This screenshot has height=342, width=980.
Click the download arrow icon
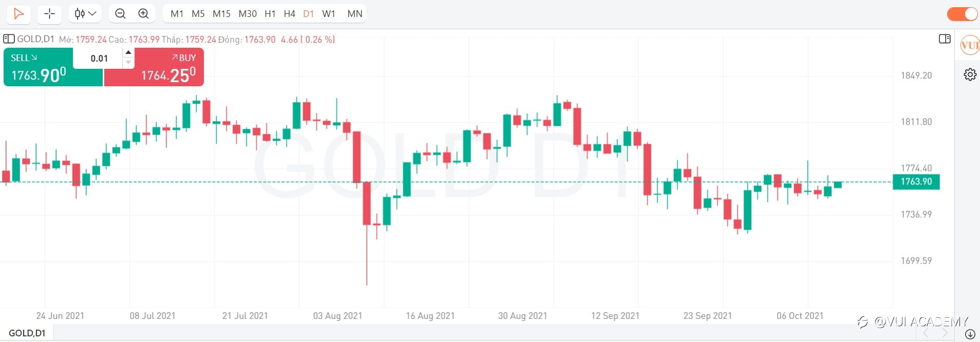[x=970, y=334]
